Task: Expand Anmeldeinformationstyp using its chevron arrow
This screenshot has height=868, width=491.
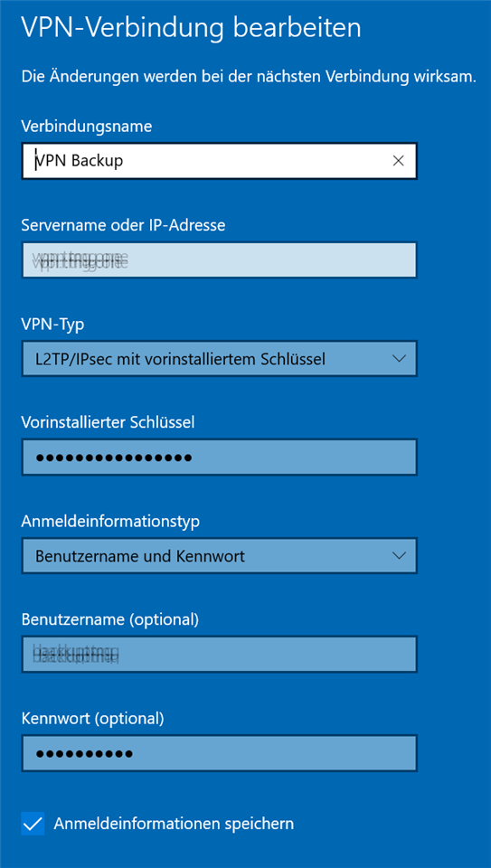Action: pyautogui.click(x=399, y=555)
